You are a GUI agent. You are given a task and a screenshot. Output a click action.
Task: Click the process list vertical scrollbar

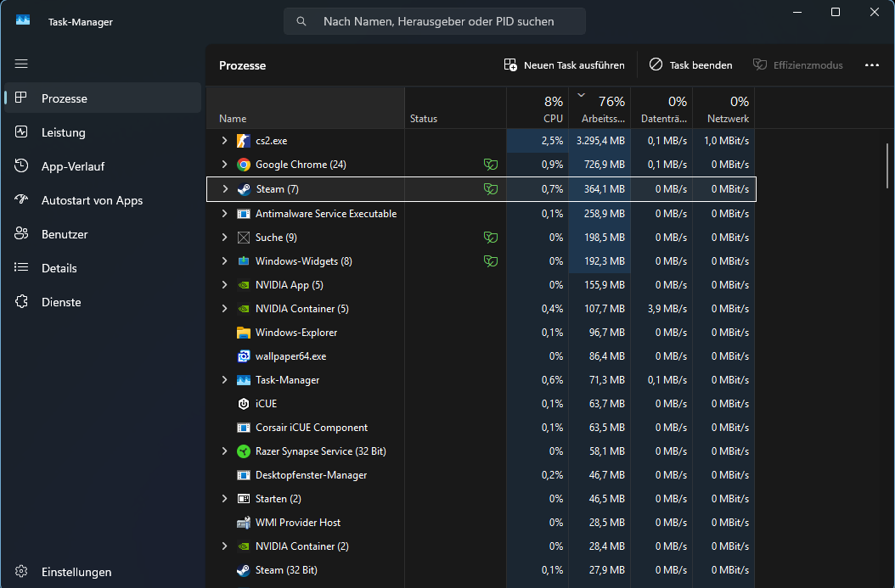tap(887, 165)
